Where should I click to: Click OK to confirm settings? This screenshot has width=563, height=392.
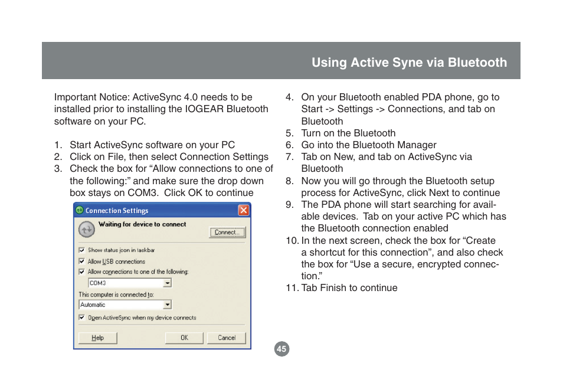point(183,338)
